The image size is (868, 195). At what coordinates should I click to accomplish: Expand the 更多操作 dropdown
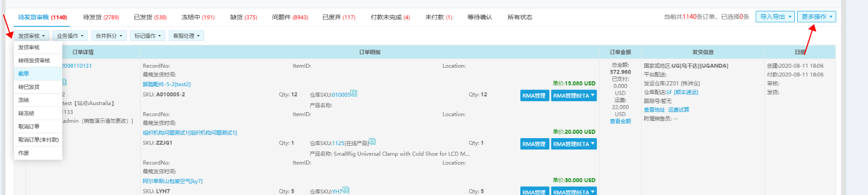tap(817, 17)
